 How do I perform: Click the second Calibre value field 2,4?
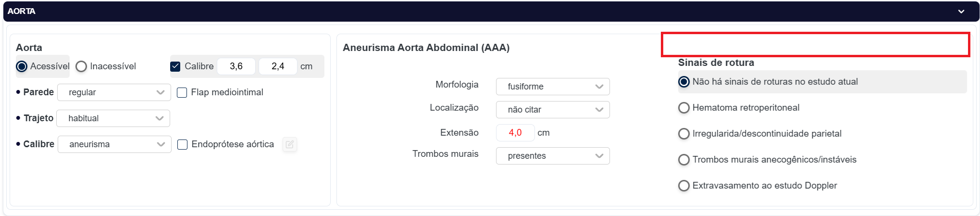pyautogui.click(x=278, y=66)
